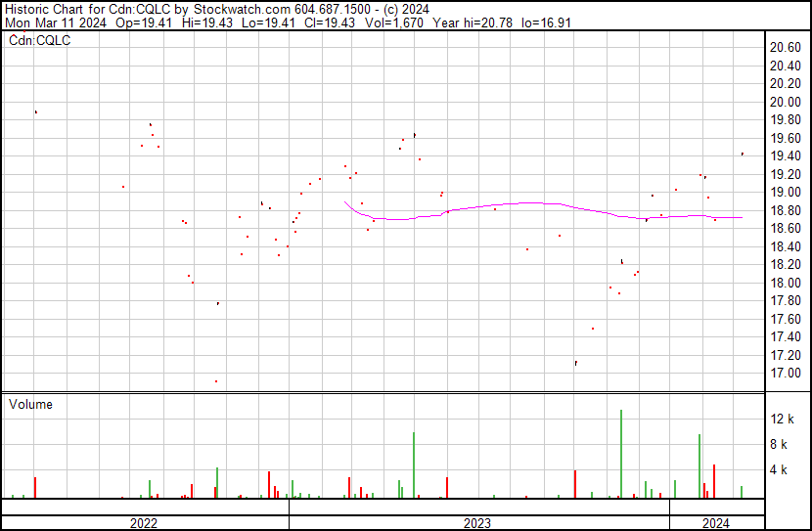Click the lowest red price point below 17.00
The height and width of the screenshot is (531, 812).
click(x=216, y=381)
